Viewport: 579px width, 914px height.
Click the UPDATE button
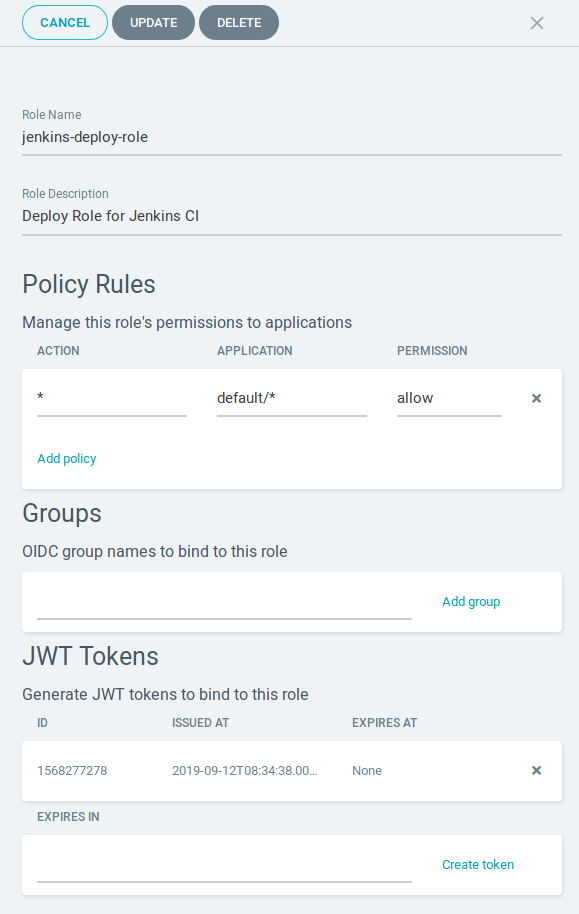(x=153, y=22)
